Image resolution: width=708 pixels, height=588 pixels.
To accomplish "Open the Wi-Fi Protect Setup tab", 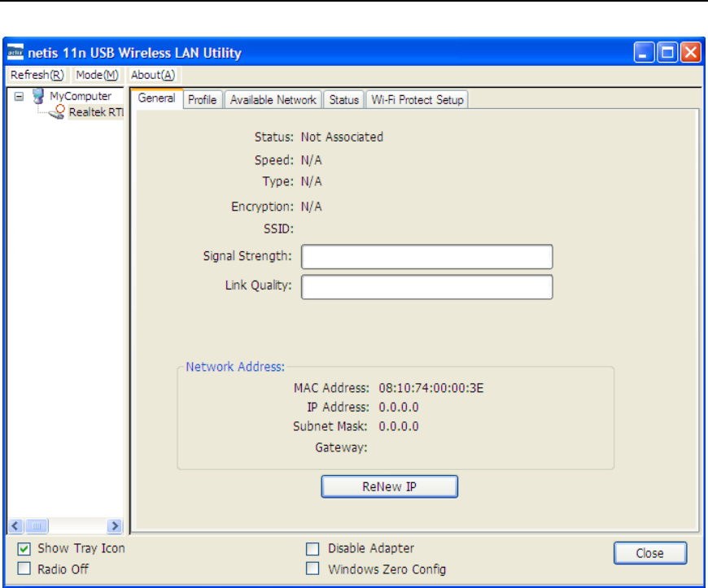I will point(417,100).
